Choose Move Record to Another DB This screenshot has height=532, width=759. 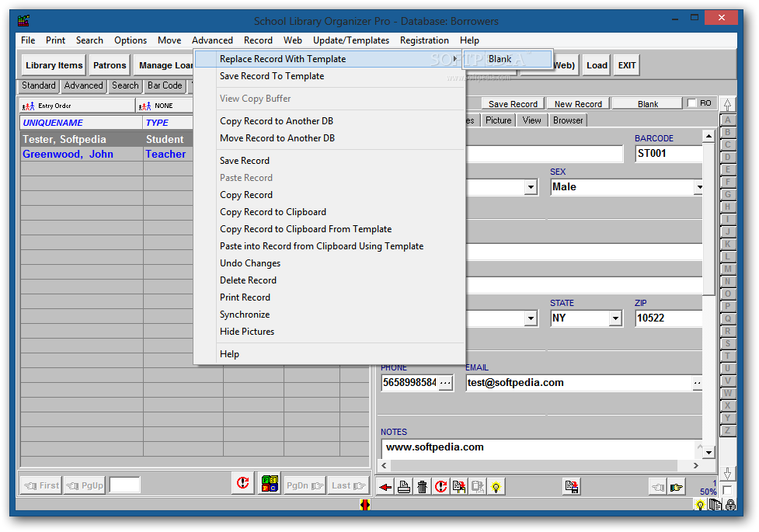[x=329, y=138]
